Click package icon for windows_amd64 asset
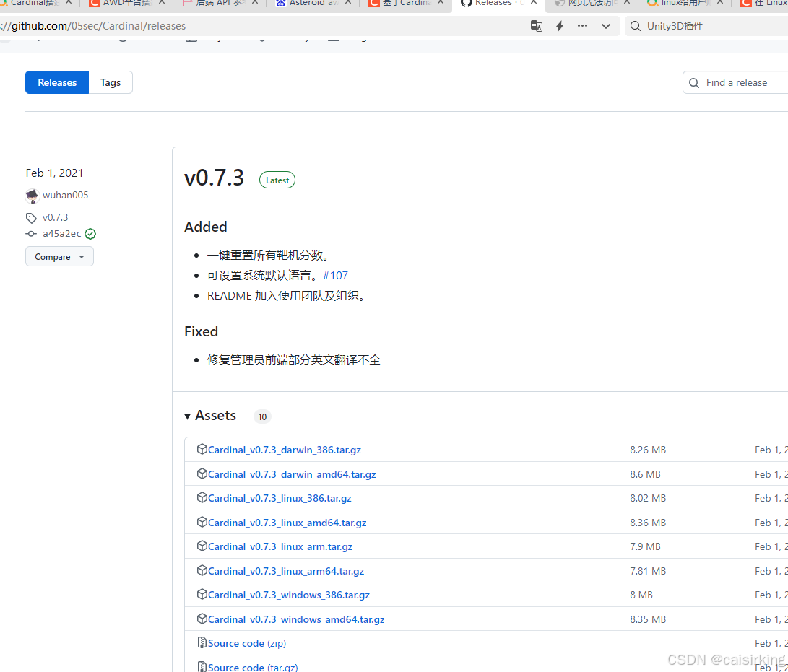This screenshot has height=672, width=788. click(202, 619)
